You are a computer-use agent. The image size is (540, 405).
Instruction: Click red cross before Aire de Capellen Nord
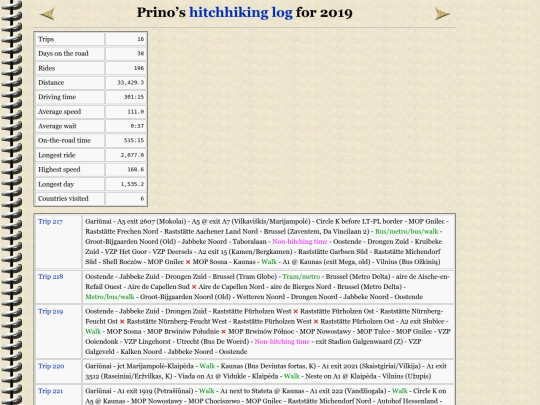click(194, 287)
